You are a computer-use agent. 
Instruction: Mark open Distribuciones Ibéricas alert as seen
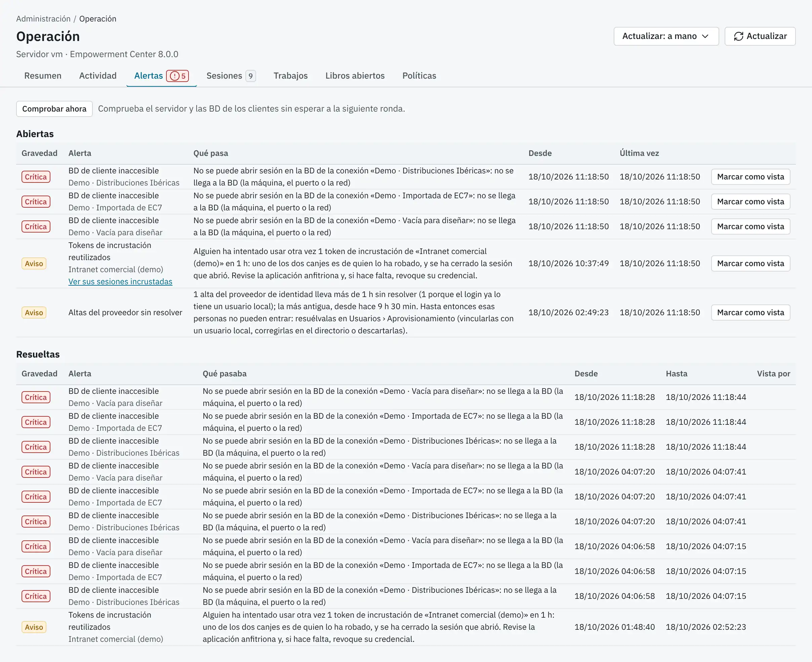point(750,176)
